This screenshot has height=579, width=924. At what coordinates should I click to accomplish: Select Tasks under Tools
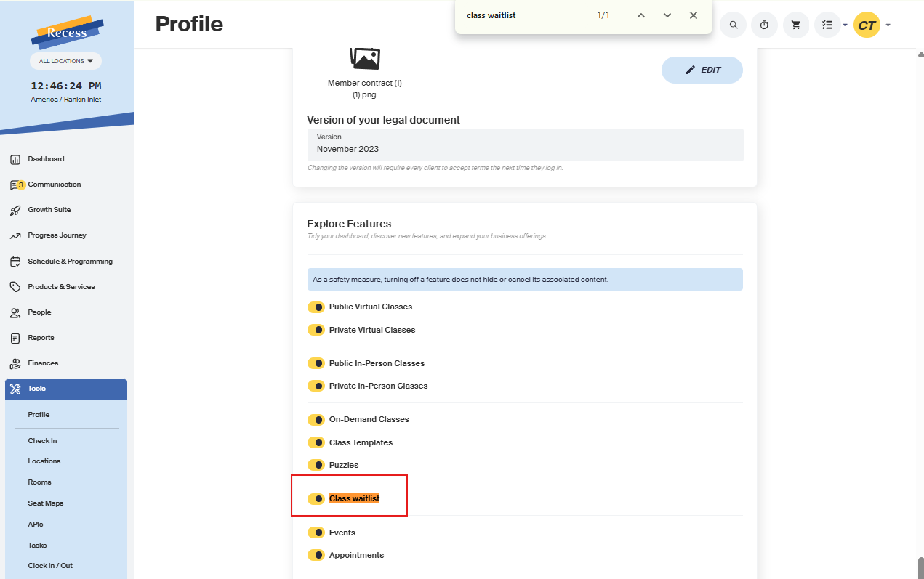coord(37,546)
